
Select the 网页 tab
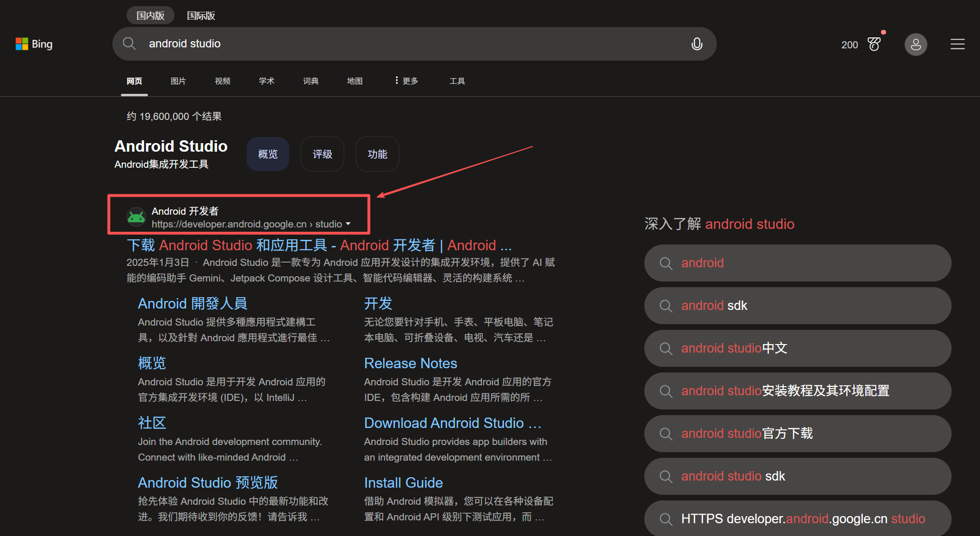134,81
